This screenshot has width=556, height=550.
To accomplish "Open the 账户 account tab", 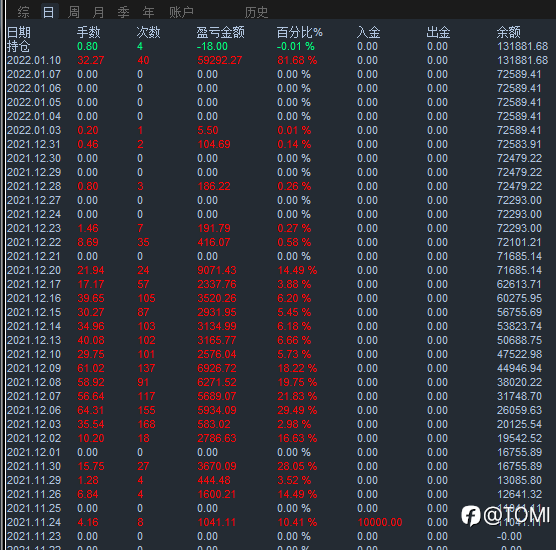I will click(x=181, y=12).
